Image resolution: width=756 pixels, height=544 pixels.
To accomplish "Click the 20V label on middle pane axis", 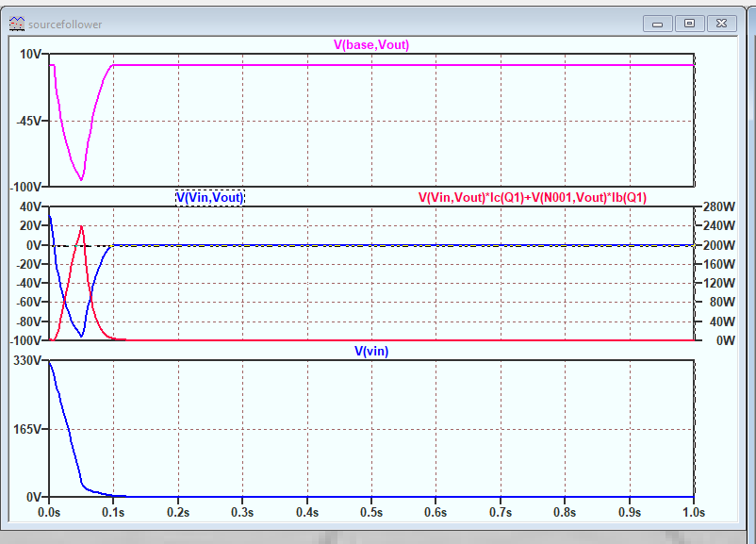I will [x=30, y=225].
